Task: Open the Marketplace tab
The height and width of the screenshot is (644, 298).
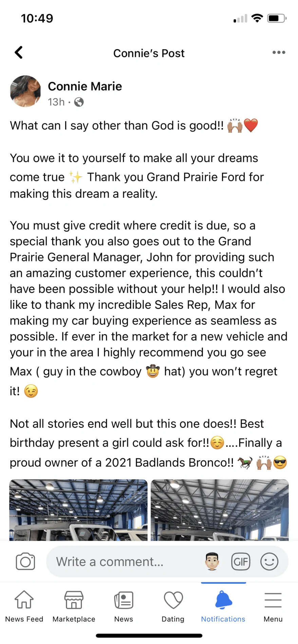Action: tap(74, 606)
